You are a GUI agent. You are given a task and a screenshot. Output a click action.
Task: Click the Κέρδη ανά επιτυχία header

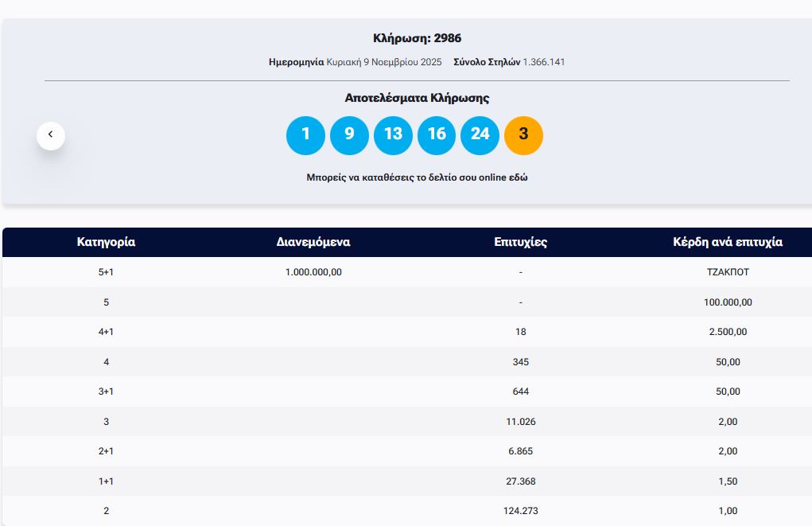(x=728, y=242)
